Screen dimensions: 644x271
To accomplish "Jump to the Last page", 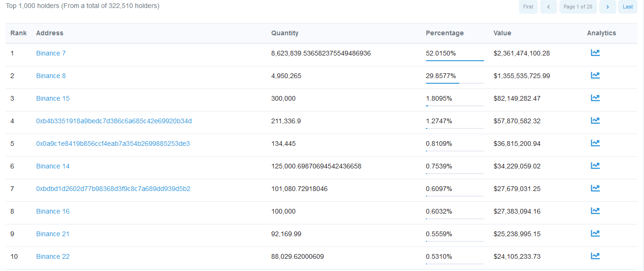I will (628, 7).
